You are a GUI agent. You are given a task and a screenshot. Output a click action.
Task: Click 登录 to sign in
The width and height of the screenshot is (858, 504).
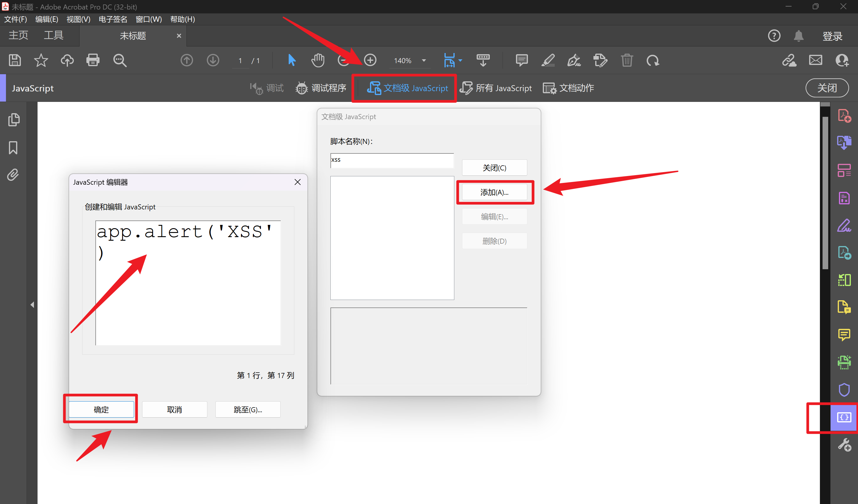click(x=832, y=36)
